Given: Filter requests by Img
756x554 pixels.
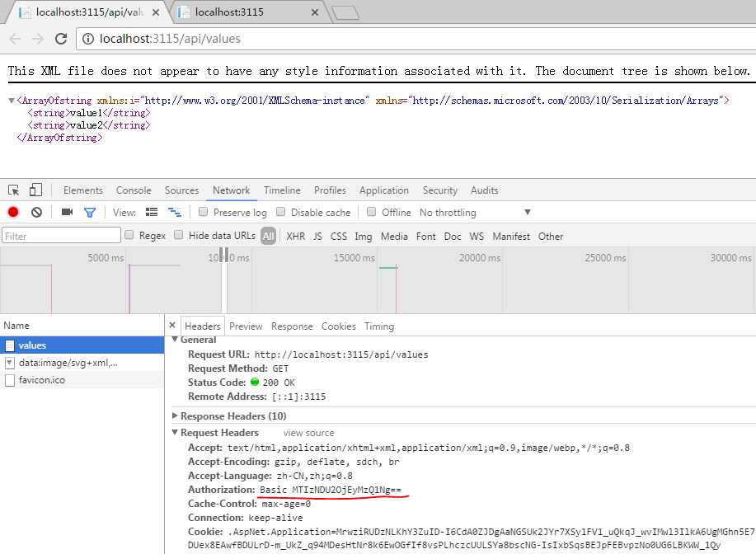Looking at the screenshot, I should (x=363, y=237).
